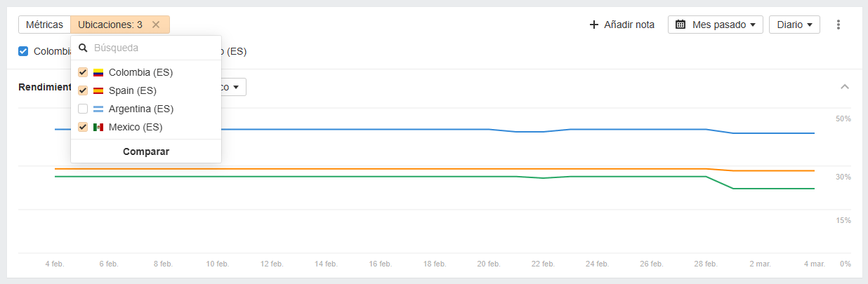Screen dimensions: 868x284
Task: Click the search magnifier icon
Action: pos(83,48)
